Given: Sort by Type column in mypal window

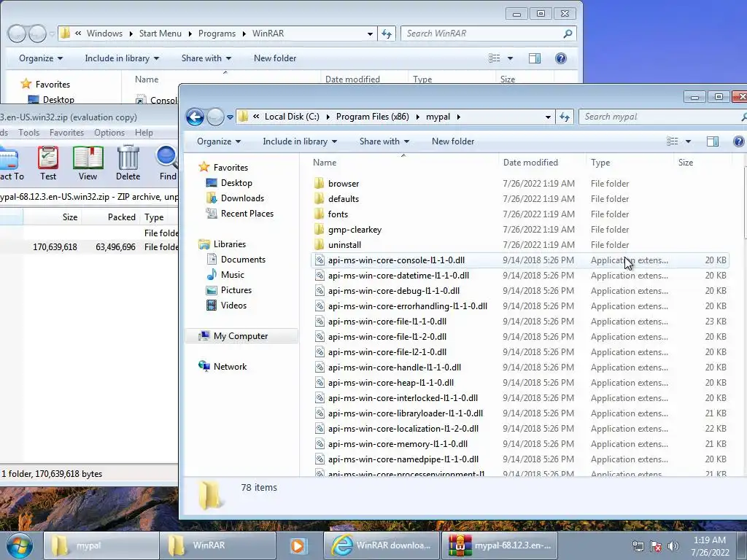Looking at the screenshot, I should pyautogui.click(x=630, y=163).
